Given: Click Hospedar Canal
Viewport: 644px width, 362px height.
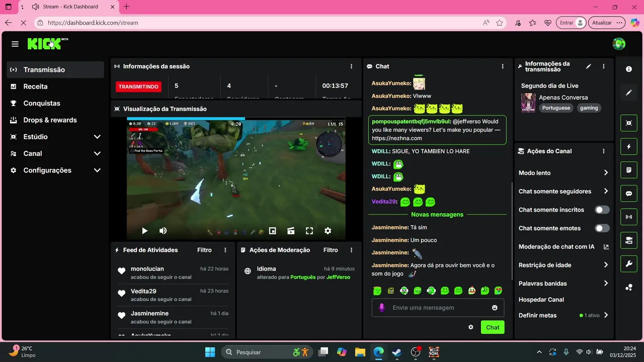Looking at the screenshot, I should [x=541, y=300].
